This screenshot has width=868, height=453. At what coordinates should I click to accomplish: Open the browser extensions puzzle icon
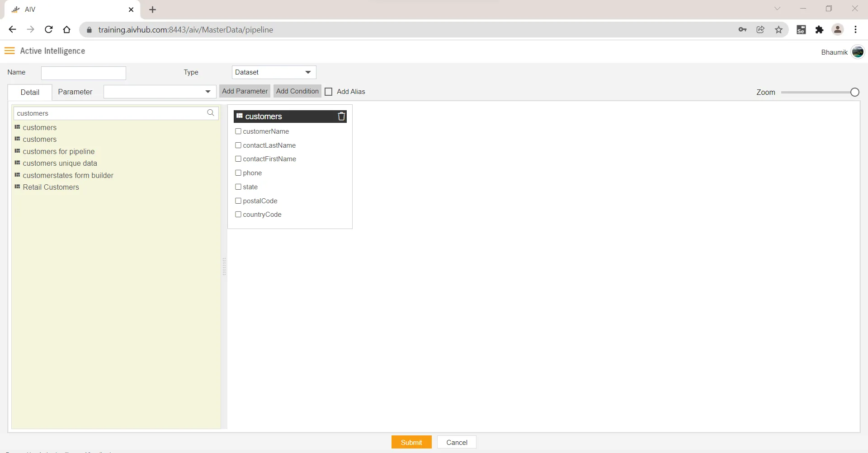click(819, 30)
